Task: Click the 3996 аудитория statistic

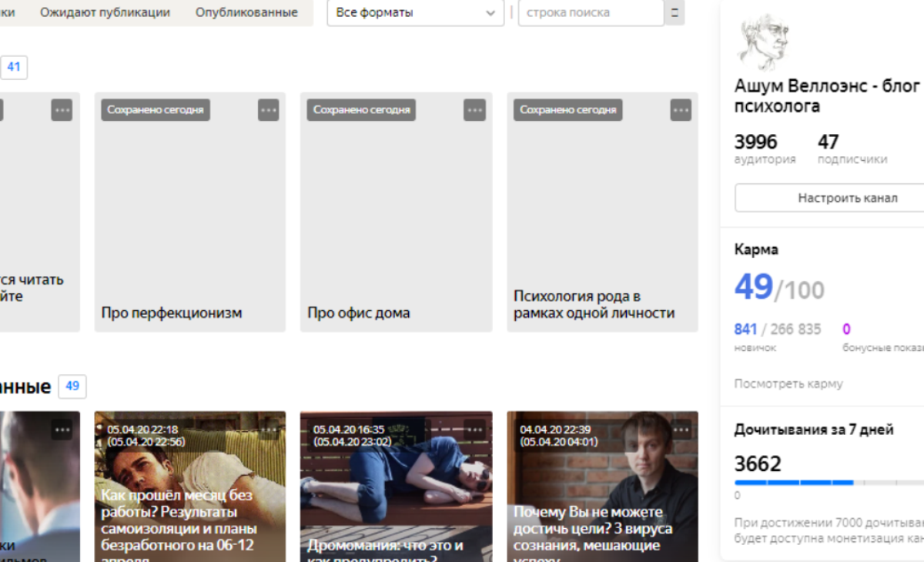Action: [765, 149]
